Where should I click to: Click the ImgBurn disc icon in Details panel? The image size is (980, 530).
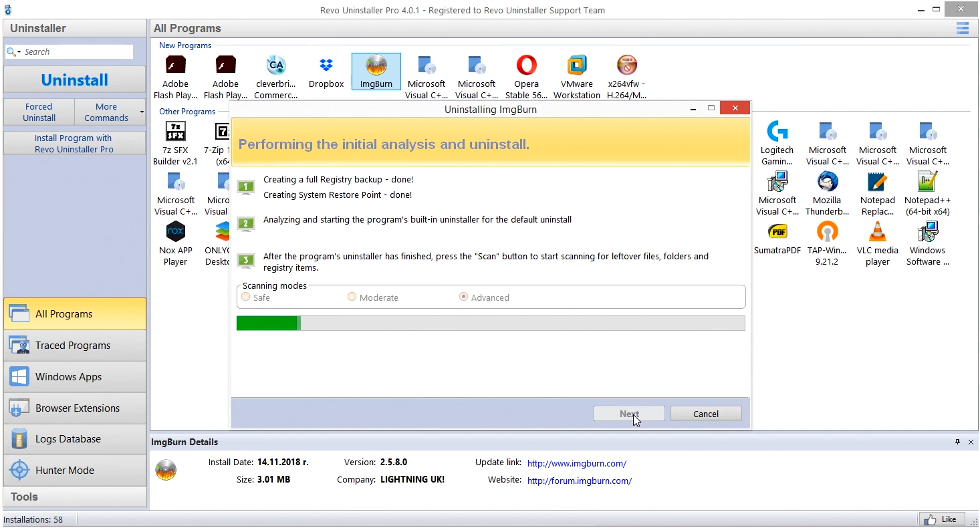(x=166, y=470)
